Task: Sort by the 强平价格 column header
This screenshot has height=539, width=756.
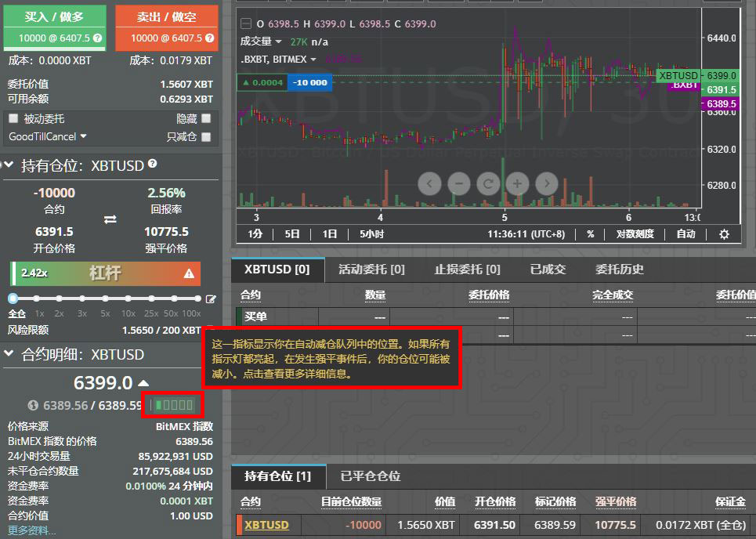Action: pyautogui.click(x=616, y=502)
